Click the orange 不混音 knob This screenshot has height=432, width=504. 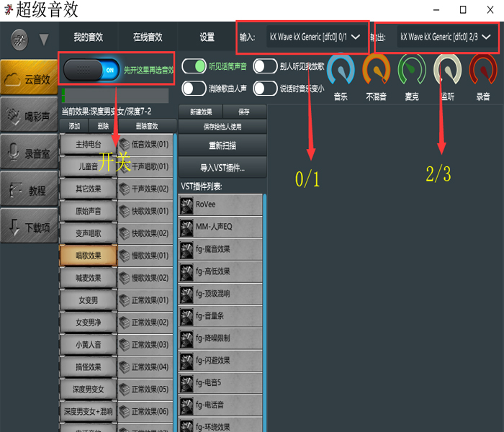coord(377,70)
